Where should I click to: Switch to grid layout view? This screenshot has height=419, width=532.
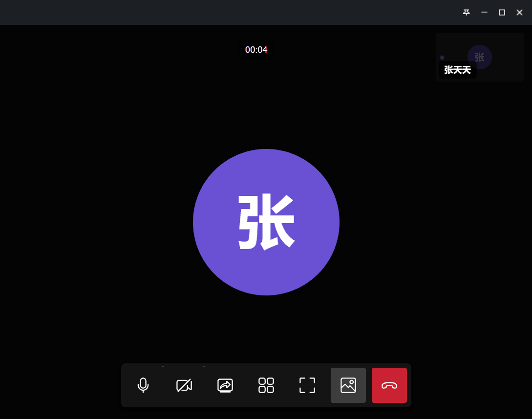(x=266, y=385)
